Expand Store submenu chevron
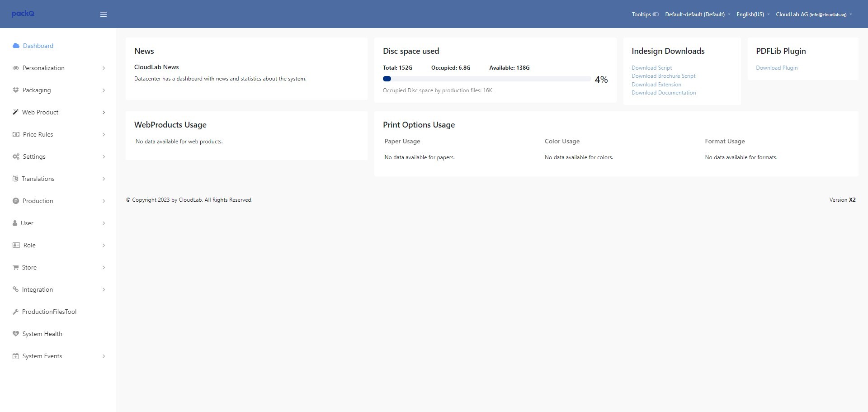Image resolution: width=868 pixels, height=412 pixels. pyautogui.click(x=104, y=267)
